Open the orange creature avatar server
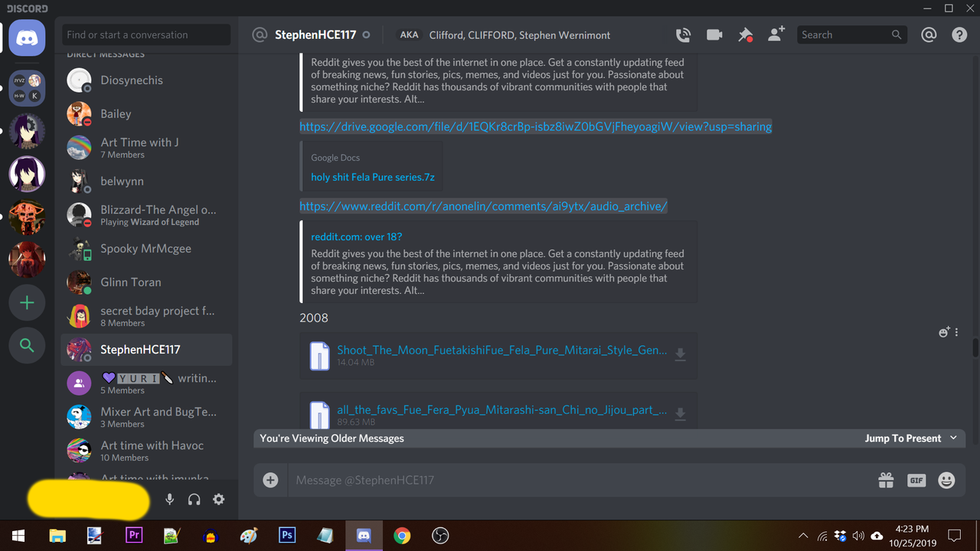The width and height of the screenshot is (980, 551). 27,217
